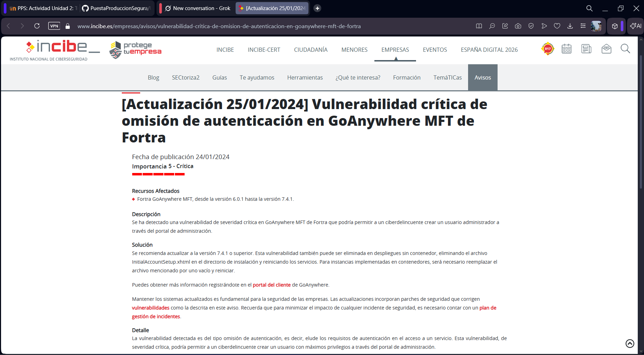Switch to New conversation - Grok tab
Viewport: 644px width, 355px height.
[x=197, y=8]
